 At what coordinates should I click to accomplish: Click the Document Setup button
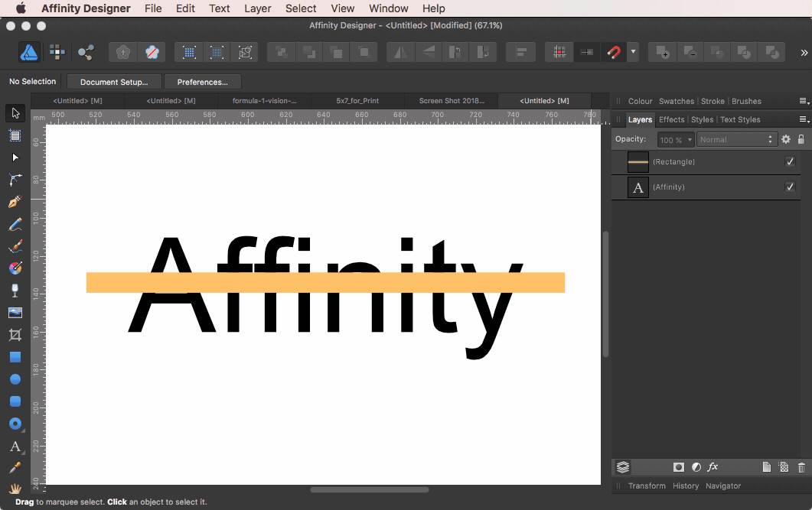(114, 82)
